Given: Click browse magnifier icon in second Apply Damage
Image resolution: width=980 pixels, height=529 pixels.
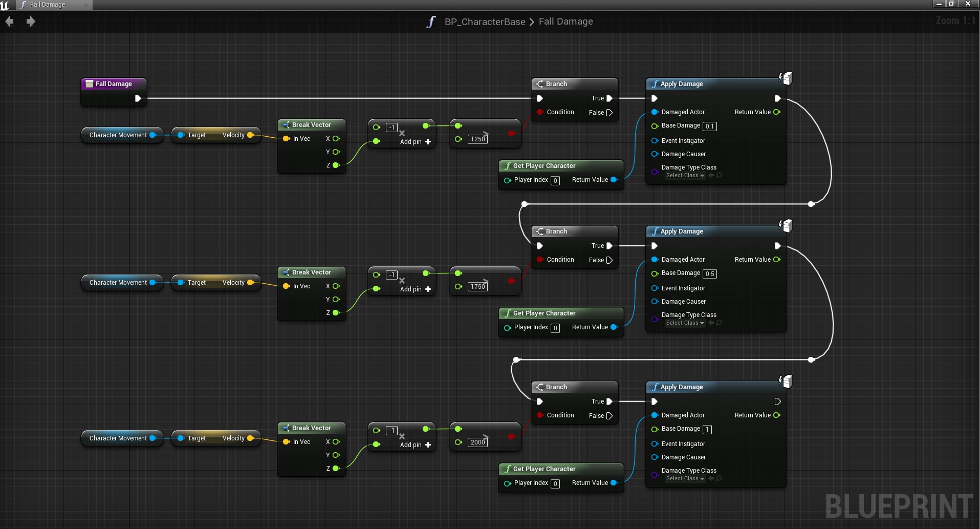Looking at the screenshot, I should point(719,323).
